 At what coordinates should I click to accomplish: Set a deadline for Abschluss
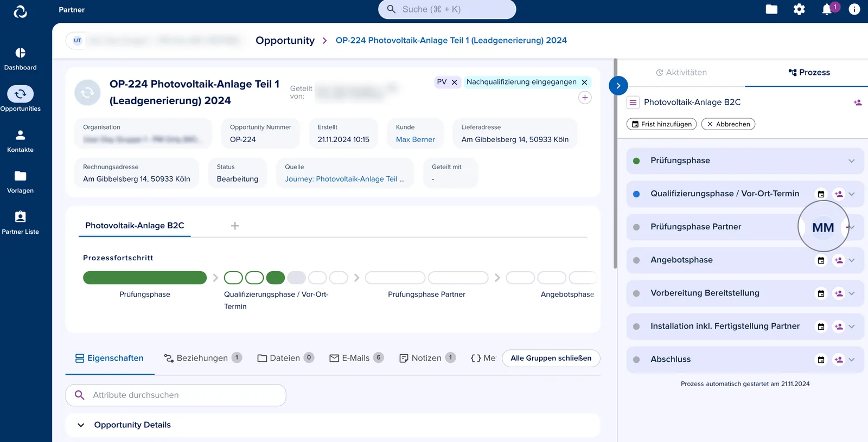click(x=821, y=360)
